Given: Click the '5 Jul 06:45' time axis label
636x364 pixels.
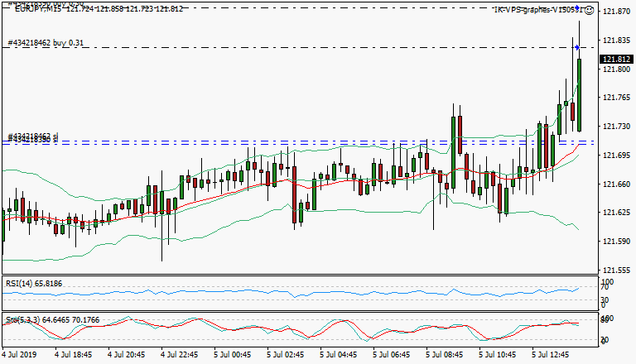Looking at the screenshot, I should [x=392, y=355].
